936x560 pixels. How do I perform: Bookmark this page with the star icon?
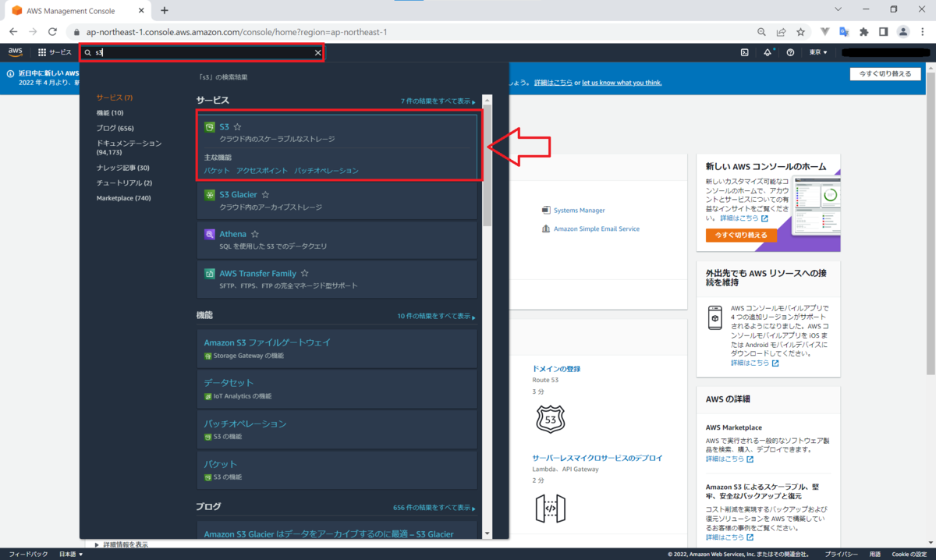[800, 32]
